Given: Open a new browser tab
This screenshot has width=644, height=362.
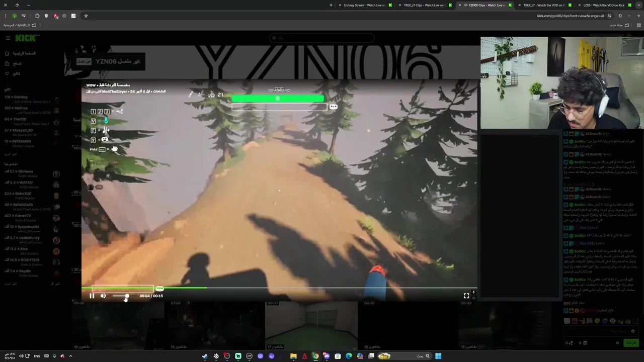Looking at the screenshot, I should (331, 5).
